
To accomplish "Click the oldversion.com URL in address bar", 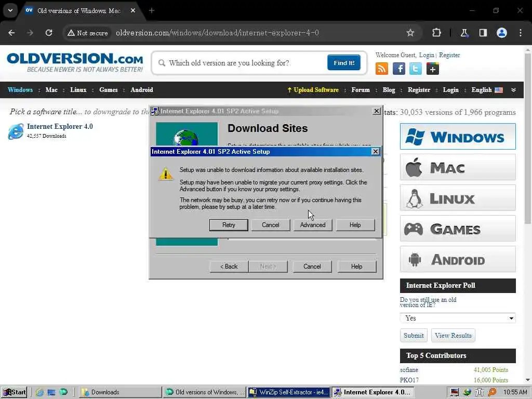I will pos(217,33).
